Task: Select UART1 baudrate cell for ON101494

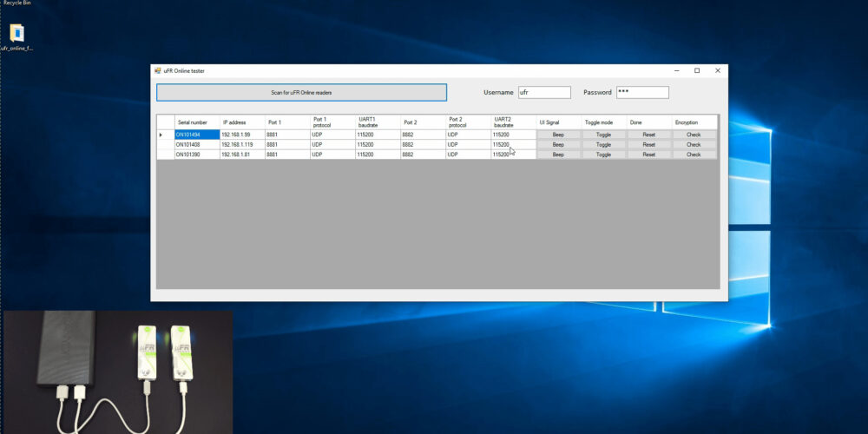Action: [x=378, y=135]
